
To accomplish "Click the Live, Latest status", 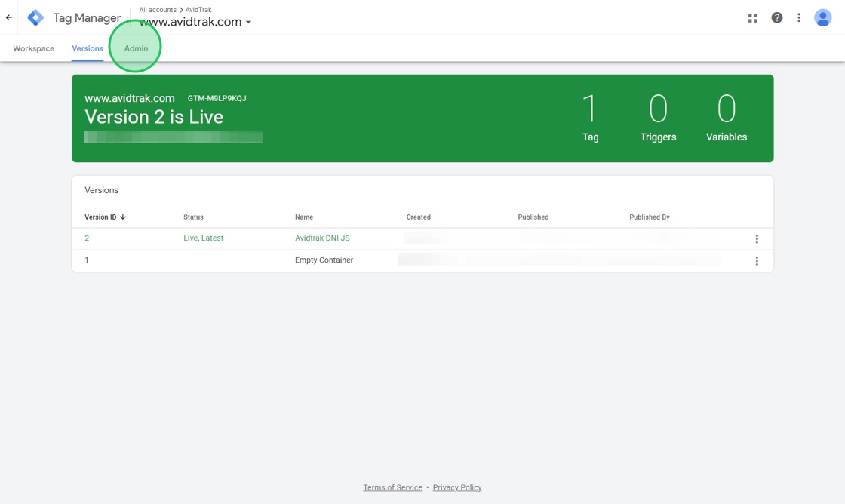I will (203, 238).
